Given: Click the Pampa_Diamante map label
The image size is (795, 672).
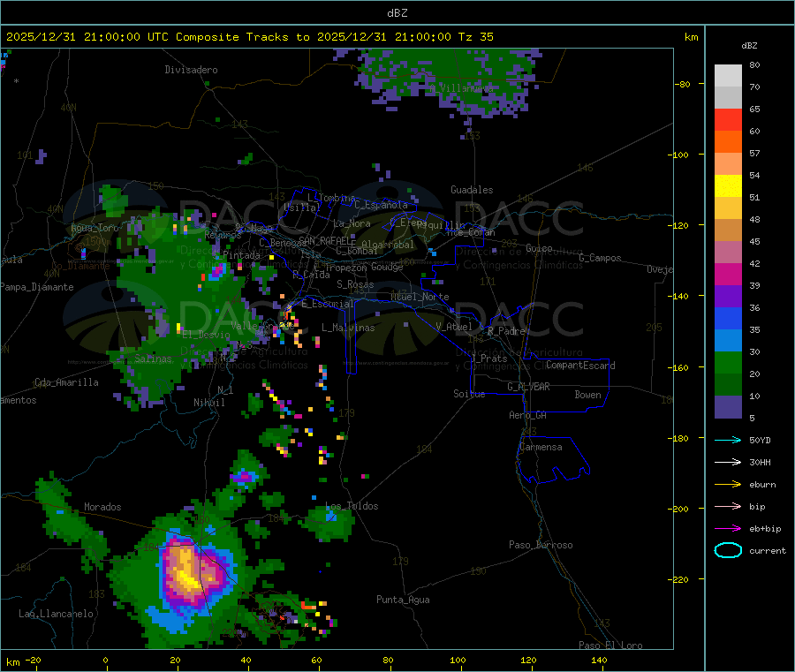Looking at the screenshot, I should point(37,287).
